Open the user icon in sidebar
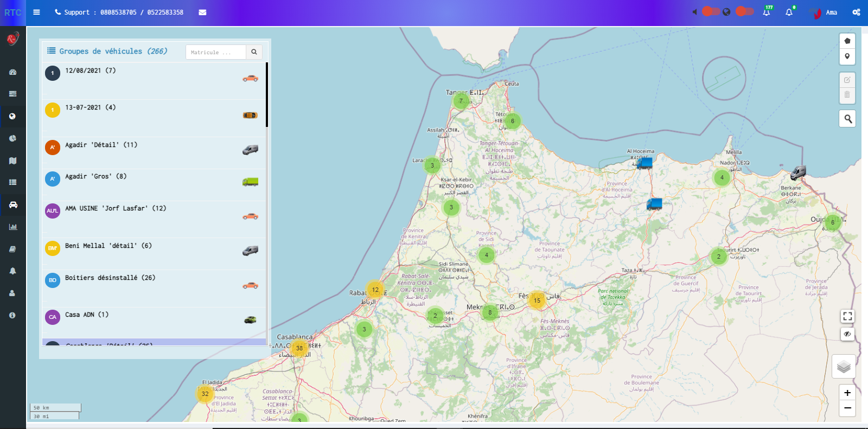Image resolution: width=868 pixels, height=429 pixels. coord(12,293)
